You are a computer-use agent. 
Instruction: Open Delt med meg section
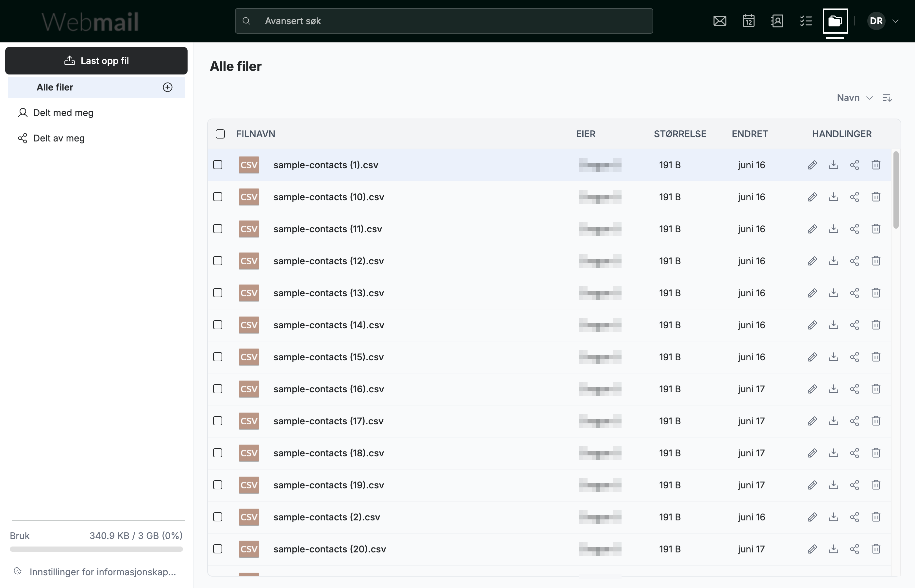click(63, 113)
